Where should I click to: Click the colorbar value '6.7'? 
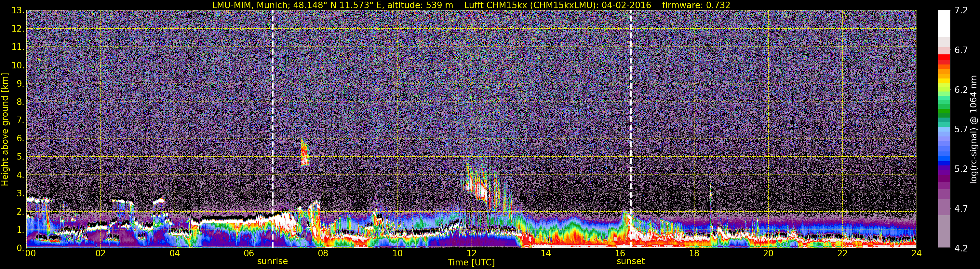961,50
